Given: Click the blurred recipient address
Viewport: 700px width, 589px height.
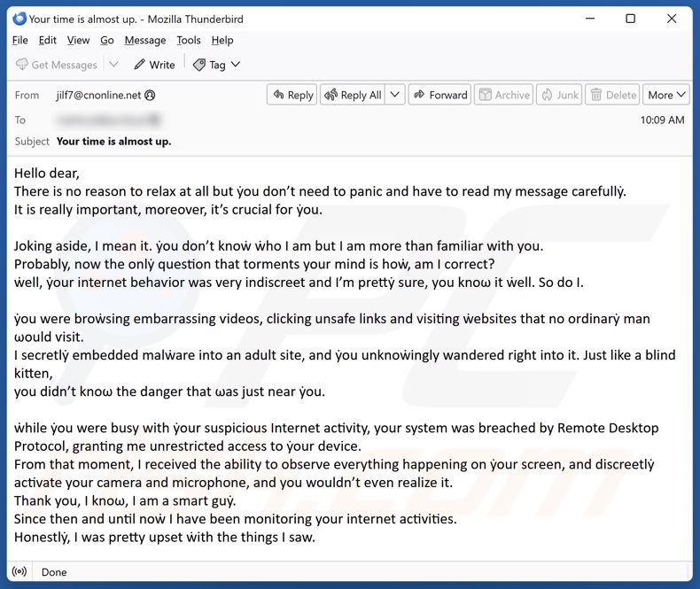Looking at the screenshot, I should (107, 120).
